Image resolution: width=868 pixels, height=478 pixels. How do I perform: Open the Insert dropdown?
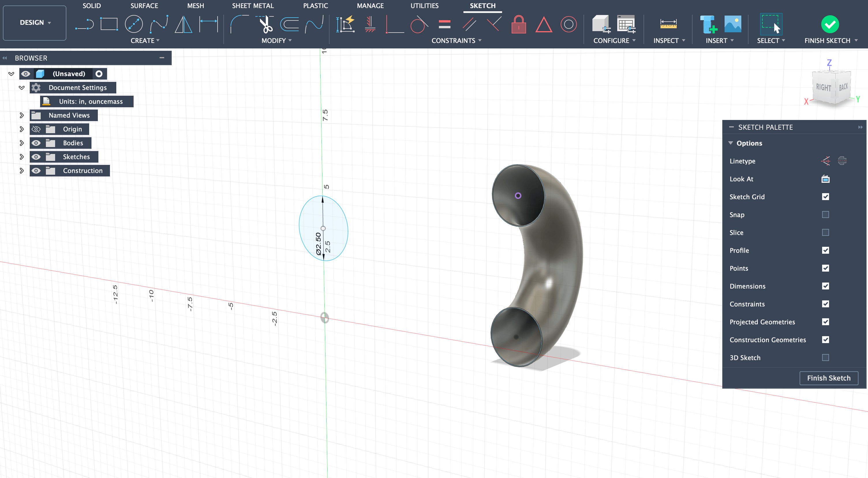click(719, 40)
